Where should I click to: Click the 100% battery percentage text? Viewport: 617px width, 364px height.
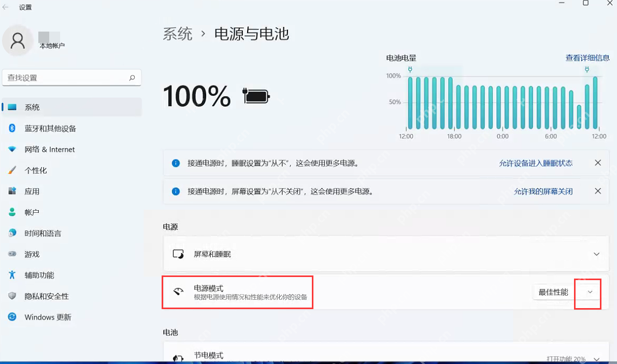[197, 96]
